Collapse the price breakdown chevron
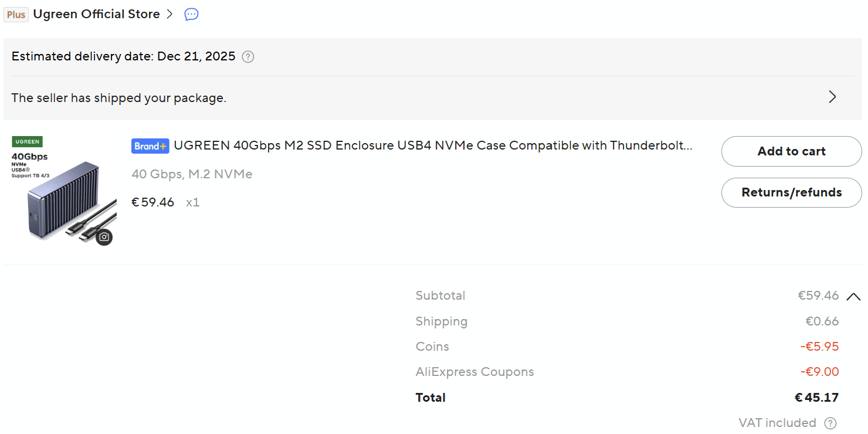This screenshot has width=868, height=434. (853, 297)
